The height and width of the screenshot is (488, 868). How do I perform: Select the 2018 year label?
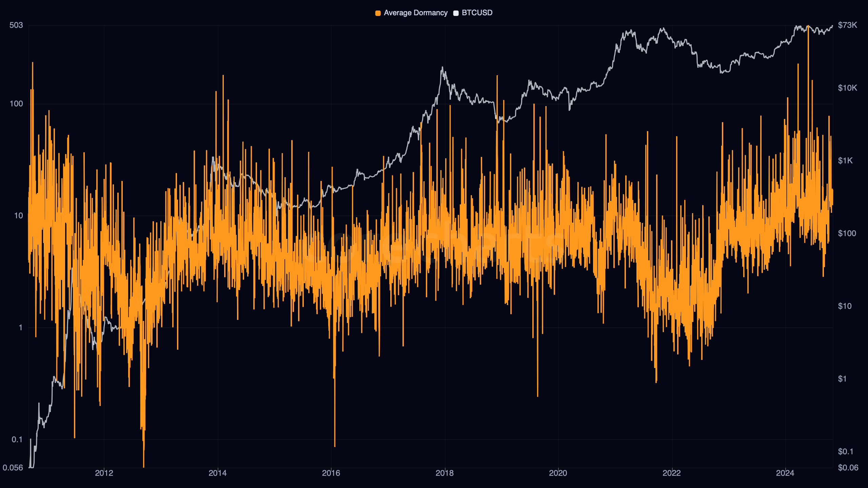[444, 473]
